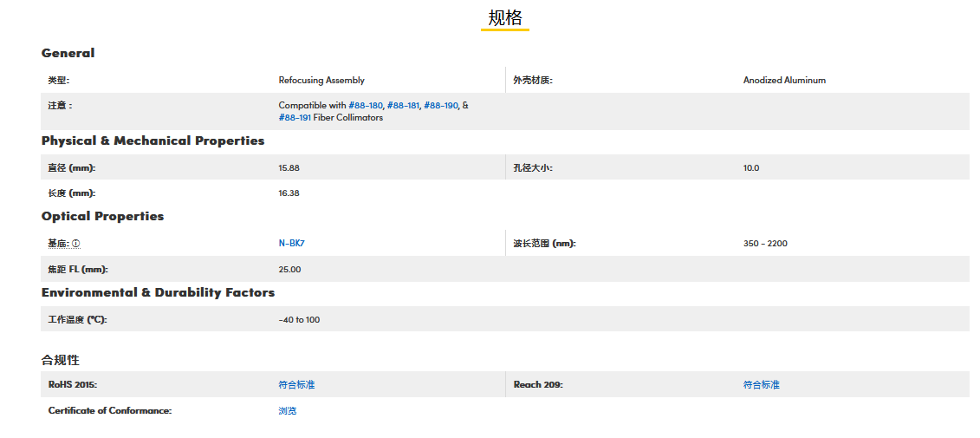Open the #88-181 product link

(x=403, y=105)
